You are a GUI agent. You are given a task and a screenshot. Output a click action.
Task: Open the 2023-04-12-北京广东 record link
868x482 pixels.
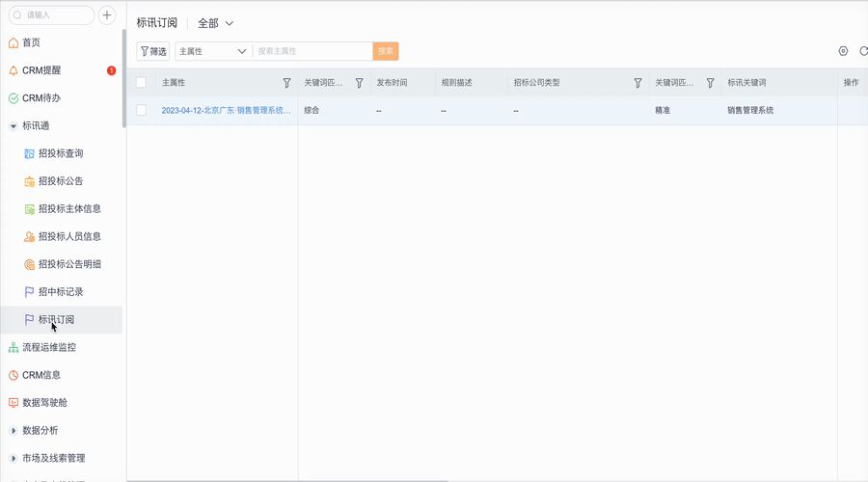click(226, 110)
